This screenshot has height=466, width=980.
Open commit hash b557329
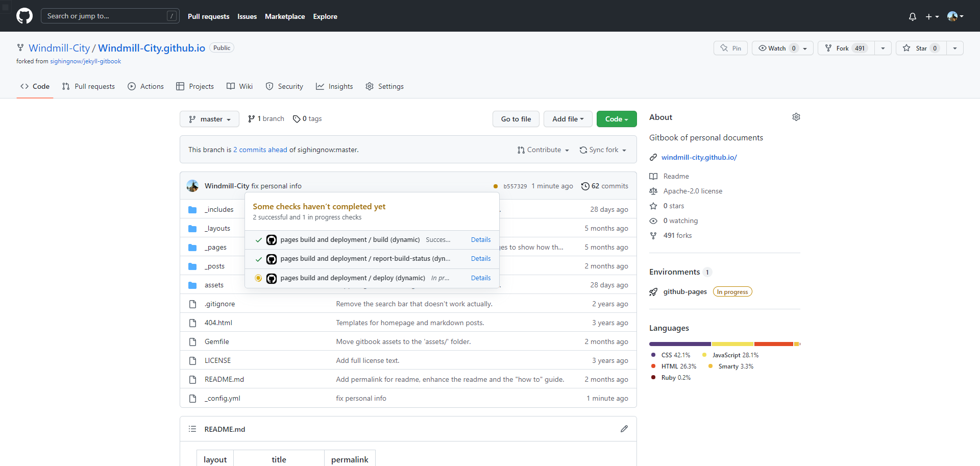515,186
